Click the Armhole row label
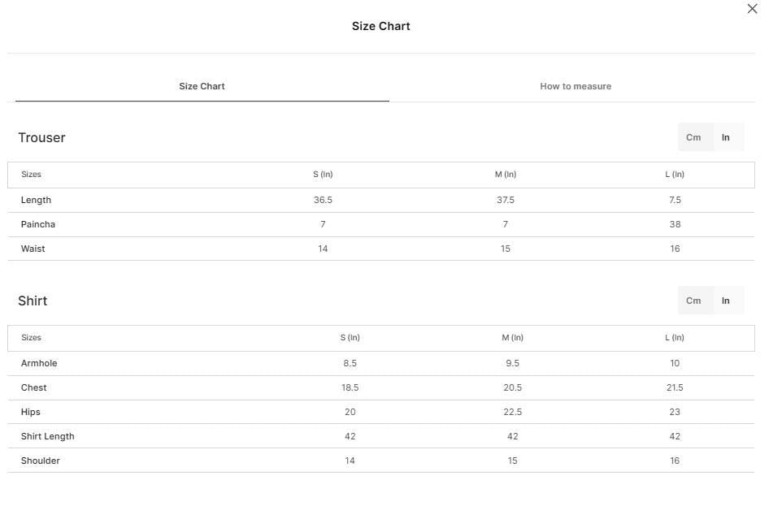Viewport: 769px width, 532px height. coord(39,364)
